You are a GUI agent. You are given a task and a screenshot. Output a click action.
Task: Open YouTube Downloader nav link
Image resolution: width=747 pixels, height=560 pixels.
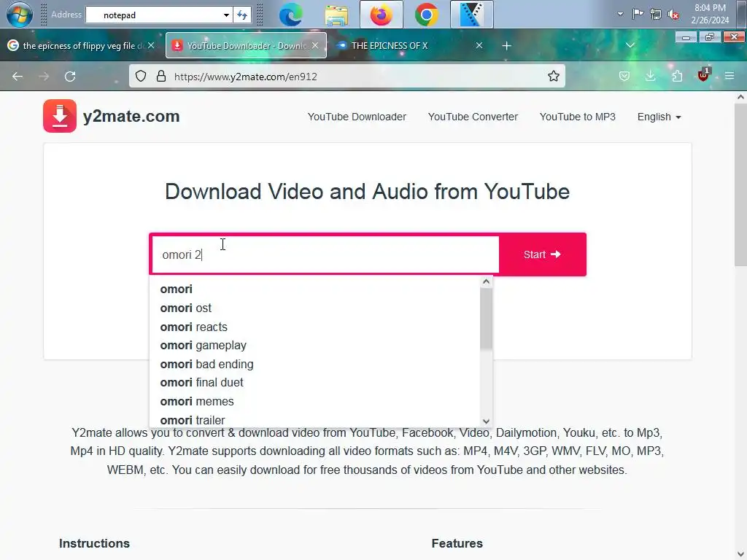click(x=357, y=117)
